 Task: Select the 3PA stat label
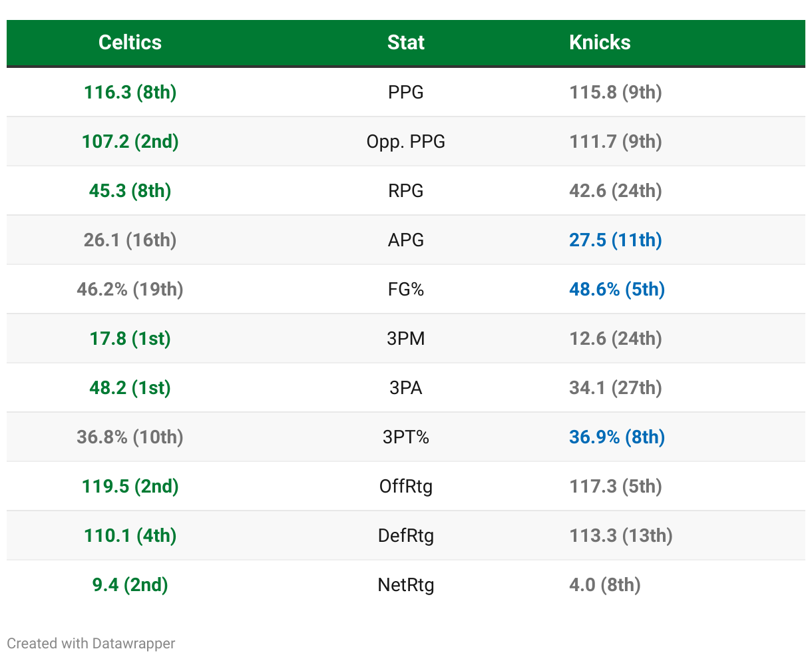coord(405,388)
